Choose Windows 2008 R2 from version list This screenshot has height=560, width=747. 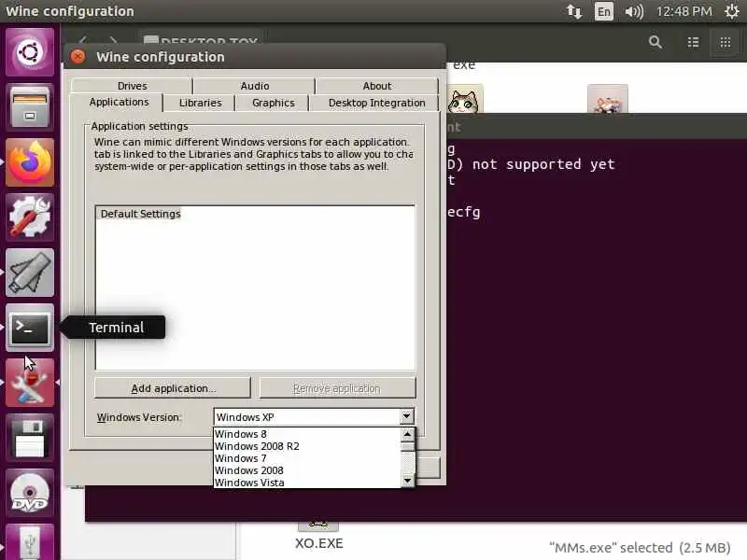click(x=307, y=446)
